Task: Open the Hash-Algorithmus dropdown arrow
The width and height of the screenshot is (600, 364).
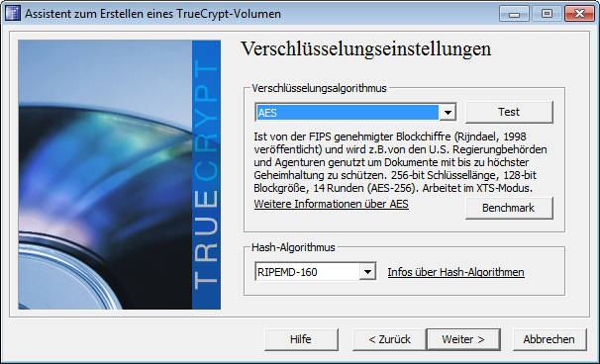Action: point(367,272)
